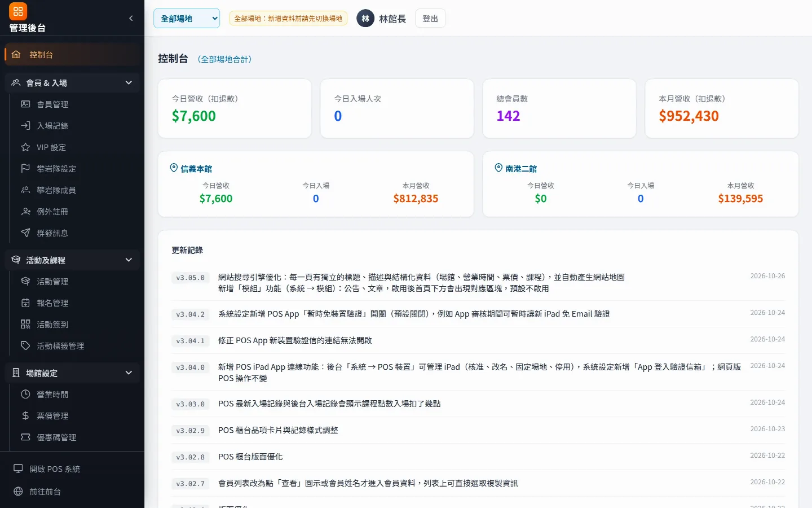Click the 林館長 user name
Screen dimensions: 812x508
click(392, 19)
